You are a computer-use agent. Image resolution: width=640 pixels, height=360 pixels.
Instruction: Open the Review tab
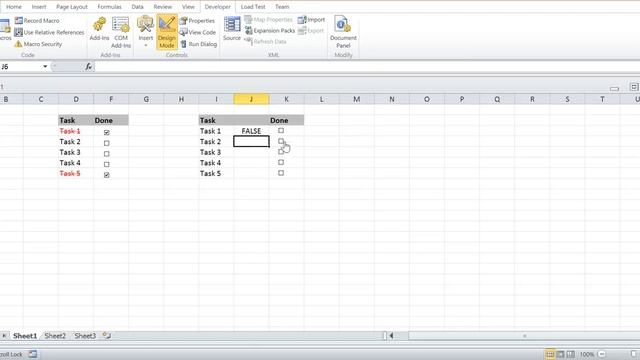(x=162, y=7)
